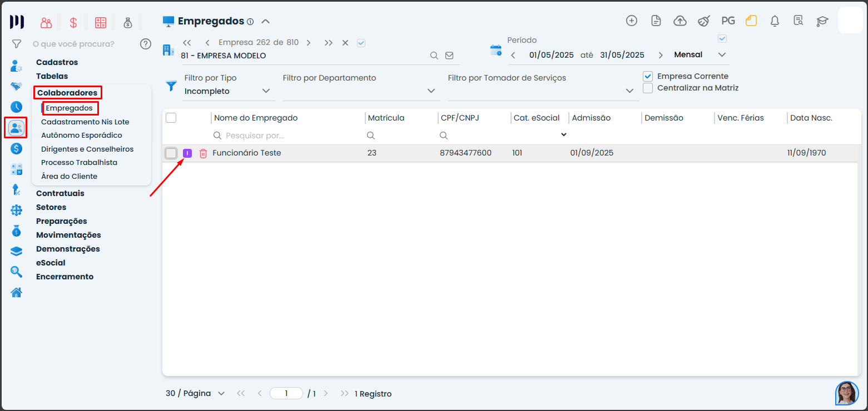
Task: Open Autônomo Esporádico menu item
Action: click(x=81, y=135)
